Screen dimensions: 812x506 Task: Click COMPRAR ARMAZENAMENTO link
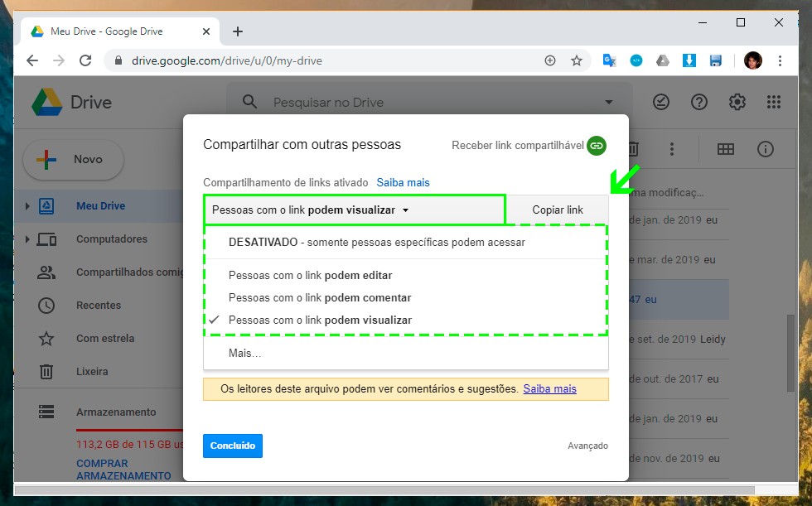coord(123,470)
